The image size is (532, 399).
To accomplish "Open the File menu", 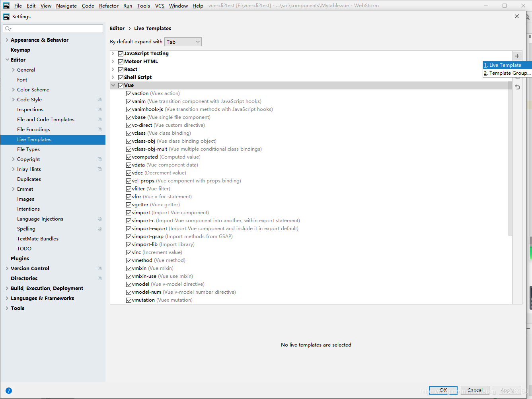I will click(x=18, y=6).
